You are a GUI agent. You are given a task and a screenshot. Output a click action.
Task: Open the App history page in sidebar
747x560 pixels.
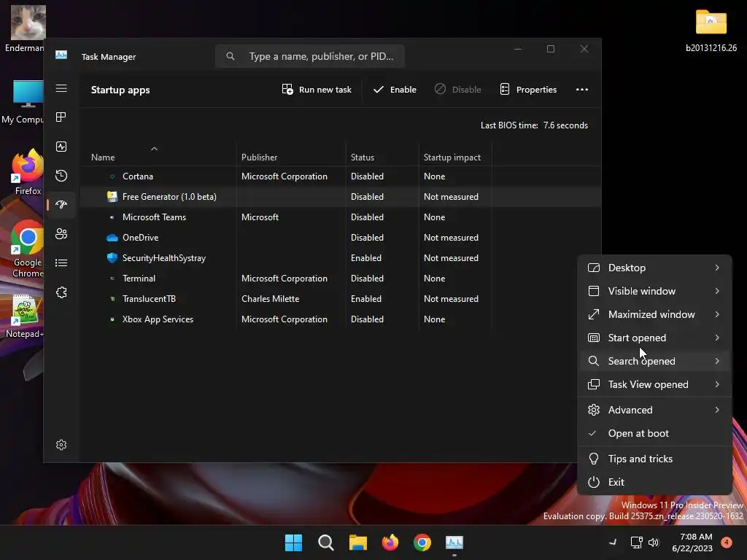(61, 176)
